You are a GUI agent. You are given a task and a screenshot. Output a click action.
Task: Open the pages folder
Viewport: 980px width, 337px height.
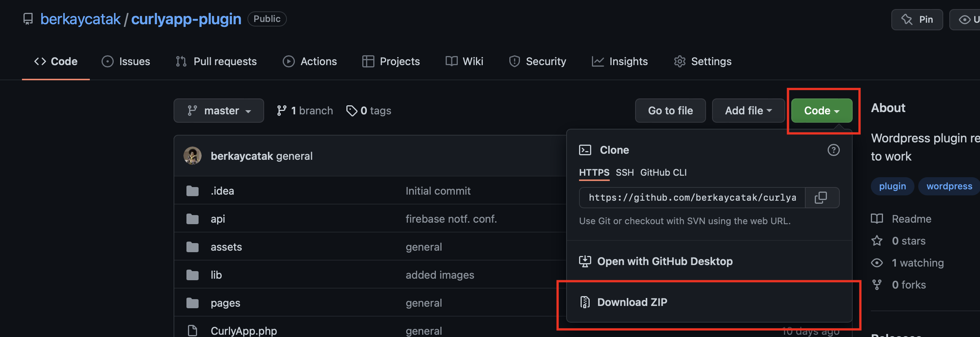pos(225,303)
